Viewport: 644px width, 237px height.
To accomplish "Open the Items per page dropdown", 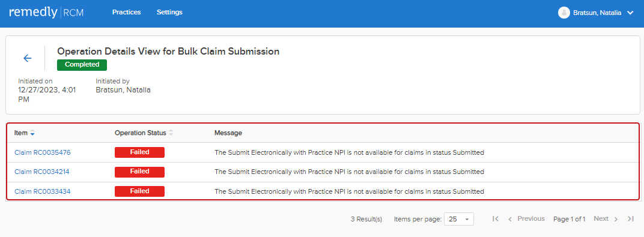I will pos(459,219).
